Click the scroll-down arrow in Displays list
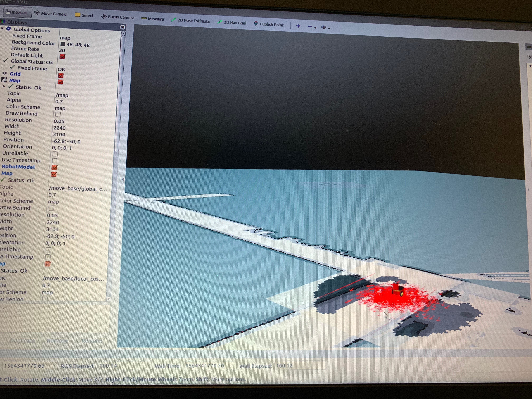 [x=108, y=299]
